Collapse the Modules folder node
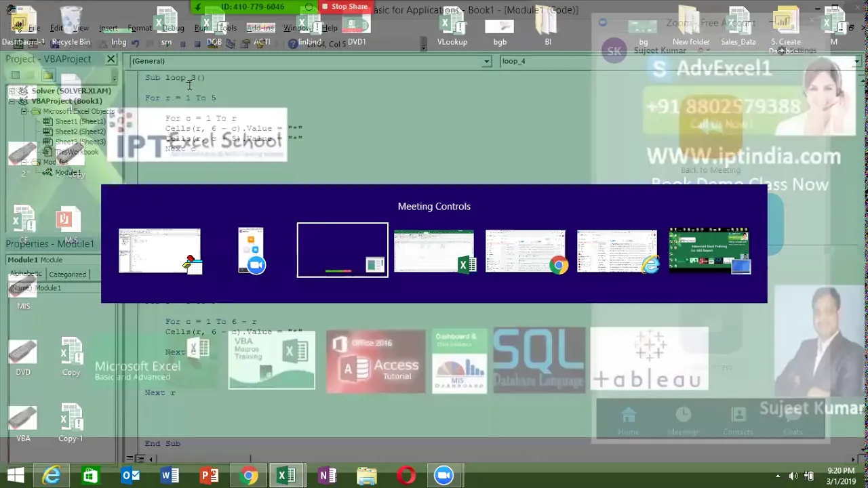 coord(24,162)
